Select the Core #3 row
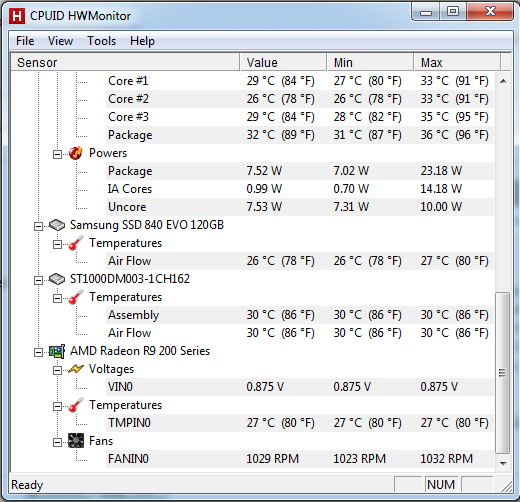Viewport: 520px width, 502px height. coord(300,117)
